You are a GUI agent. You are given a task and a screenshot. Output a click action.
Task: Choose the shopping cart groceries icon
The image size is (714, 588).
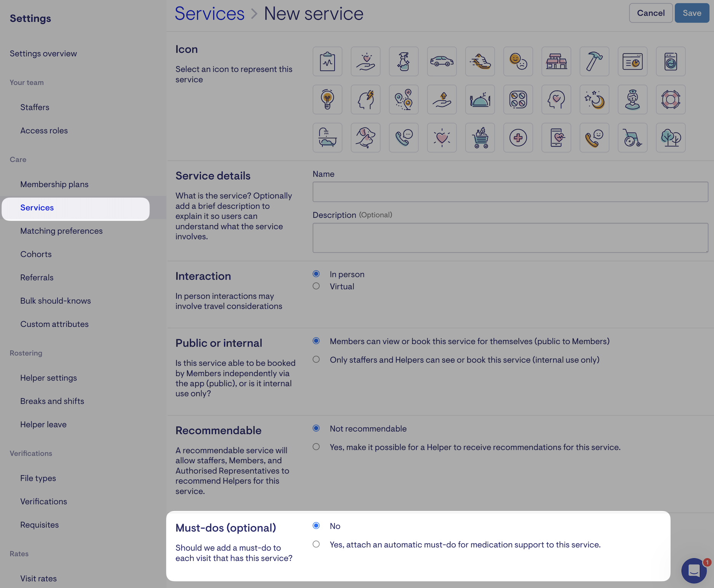[x=480, y=137]
